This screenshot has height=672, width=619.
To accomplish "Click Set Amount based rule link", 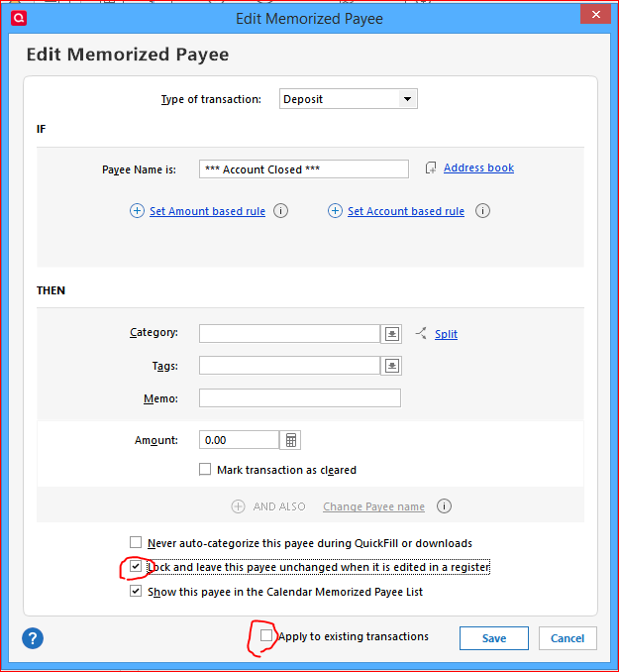I will [x=207, y=211].
